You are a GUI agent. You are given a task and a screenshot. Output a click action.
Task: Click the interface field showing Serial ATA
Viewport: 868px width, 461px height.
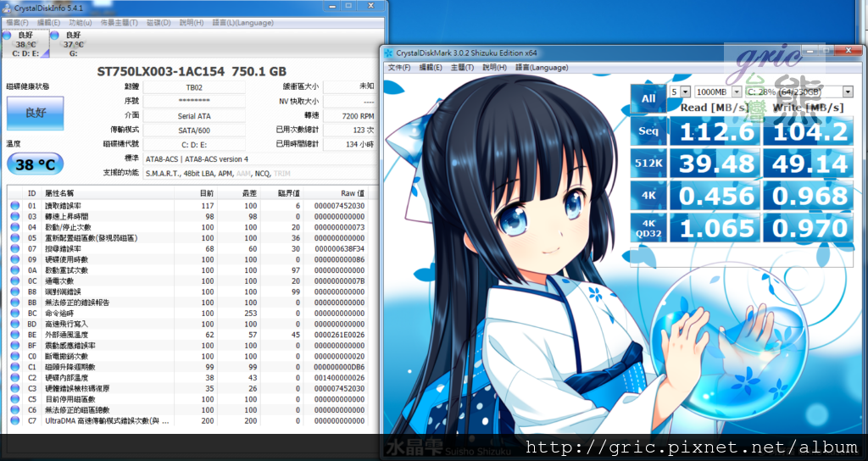194,115
